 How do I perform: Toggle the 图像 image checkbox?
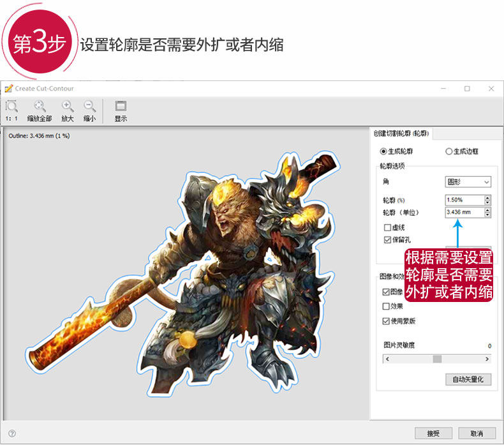point(386,292)
